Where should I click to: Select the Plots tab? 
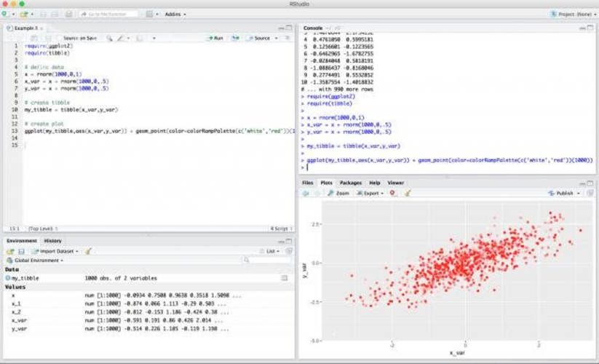coord(326,183)
